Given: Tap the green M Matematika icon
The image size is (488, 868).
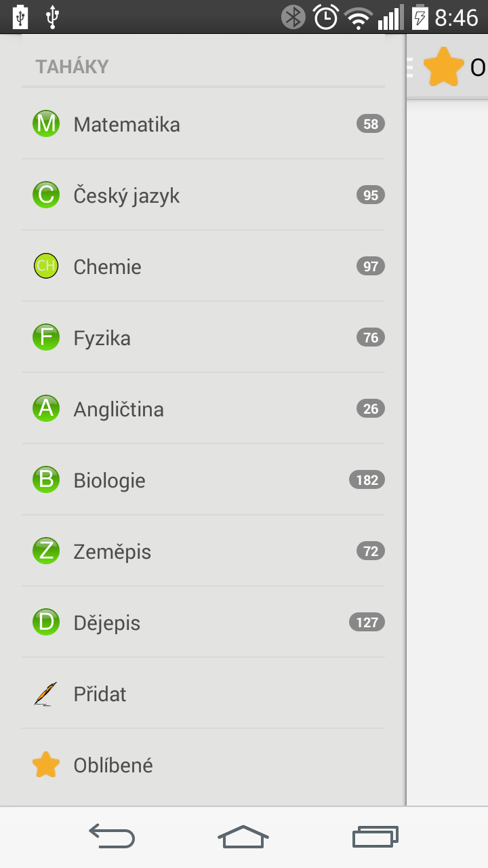Looking at the screenshot, I should click(x=46, y=124).
